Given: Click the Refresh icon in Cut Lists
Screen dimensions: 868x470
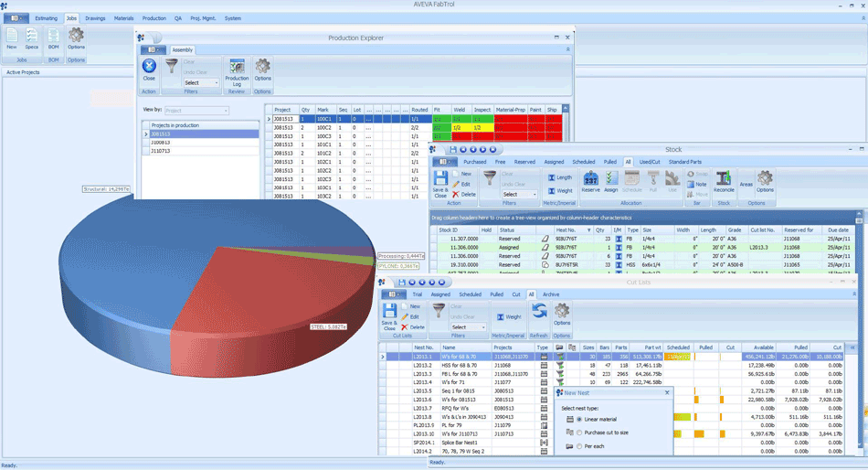Looking at the screenshot, I should point(539,310).
